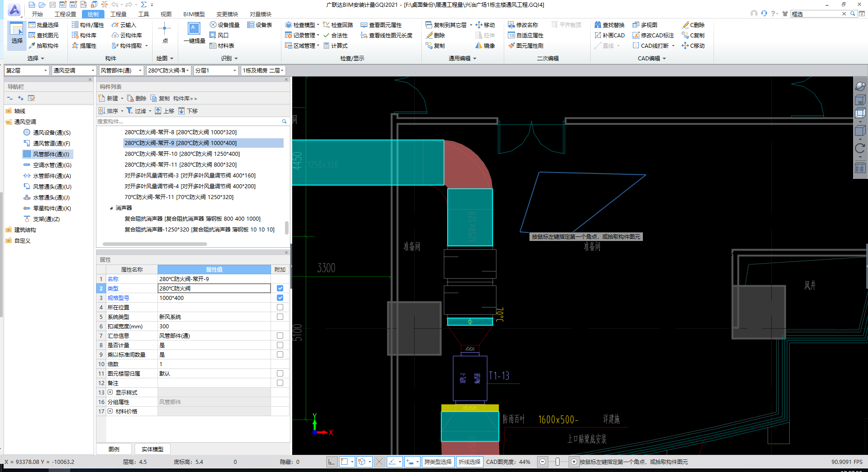The width and height of the screenshot is (868, 472).
Task: Click 风口 air outlet identify tool
Action: 219,35
